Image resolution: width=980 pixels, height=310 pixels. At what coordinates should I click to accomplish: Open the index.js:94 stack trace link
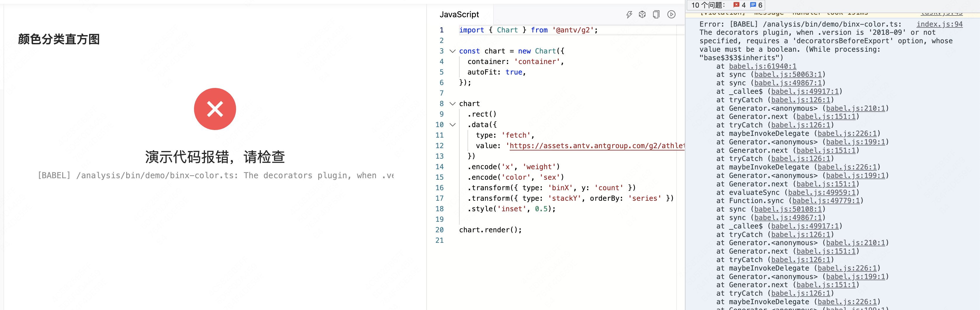(x=940, y=24)
